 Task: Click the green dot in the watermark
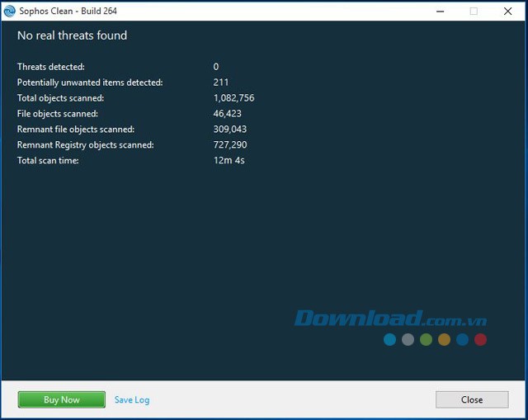click(x=426, y=339)
